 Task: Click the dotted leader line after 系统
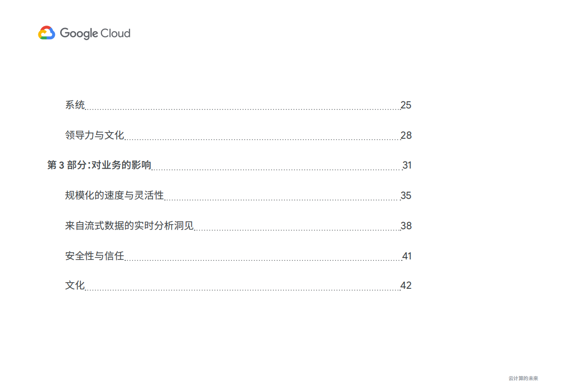[242, 109]
